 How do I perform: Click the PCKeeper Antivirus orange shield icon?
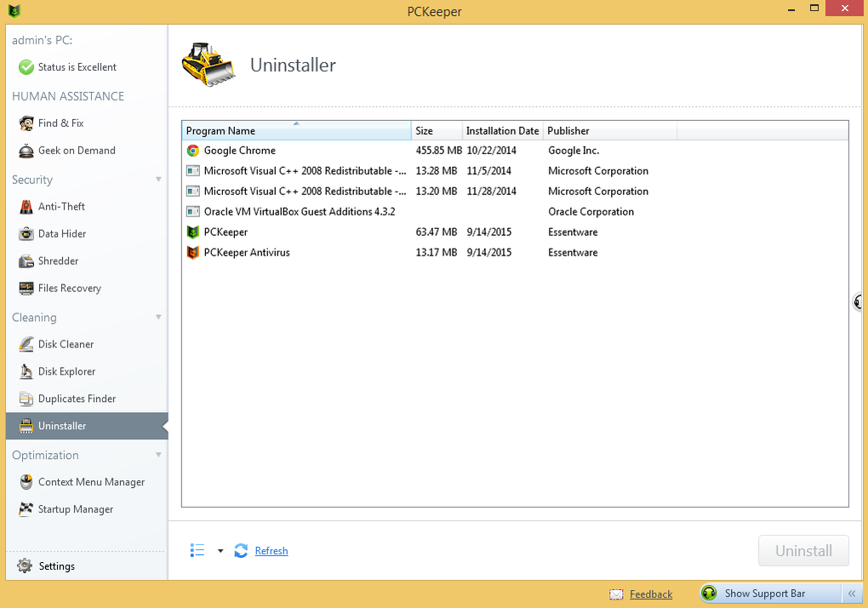pyautogui.click(x=192, y=253)
